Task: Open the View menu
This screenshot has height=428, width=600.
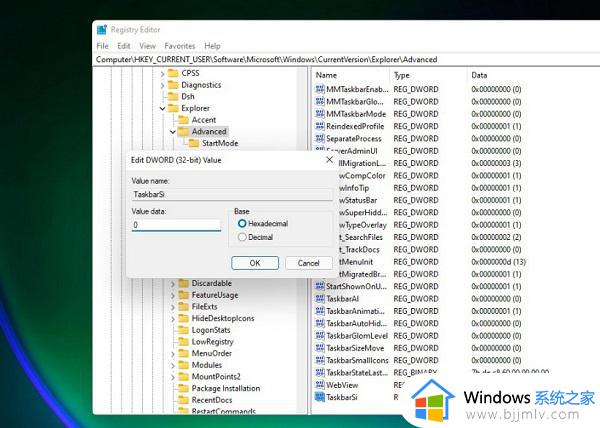Action: [147, 46]
